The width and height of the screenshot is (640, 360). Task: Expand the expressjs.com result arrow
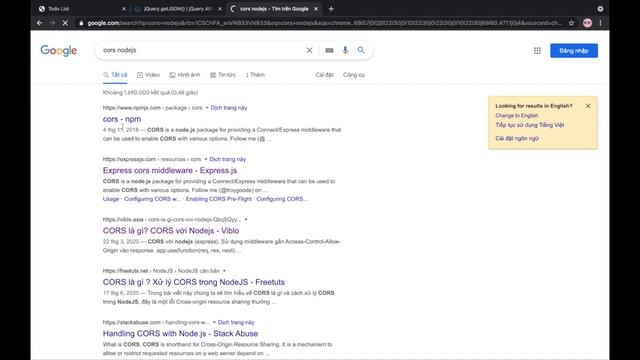205,159
